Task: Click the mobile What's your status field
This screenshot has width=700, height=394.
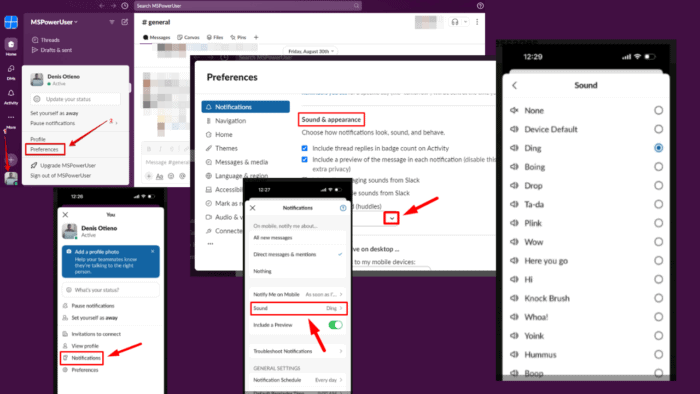Action: point(111,290)
